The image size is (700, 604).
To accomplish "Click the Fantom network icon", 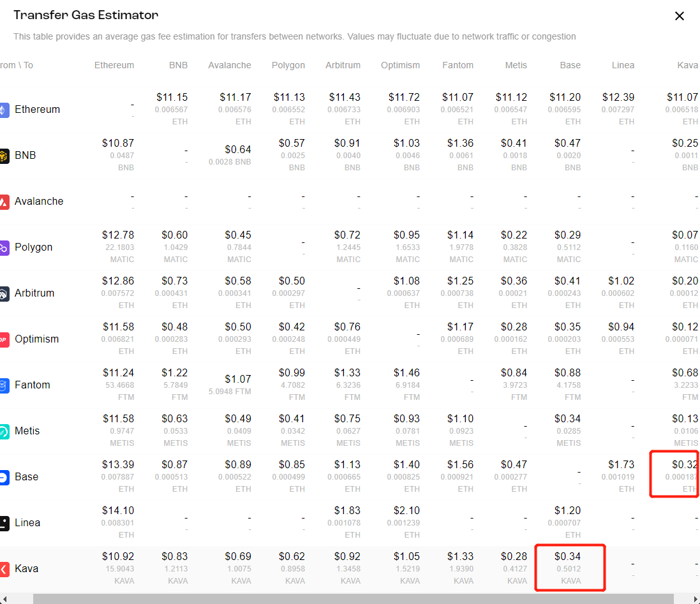I will pyautogui.click(x=4, y=385).
